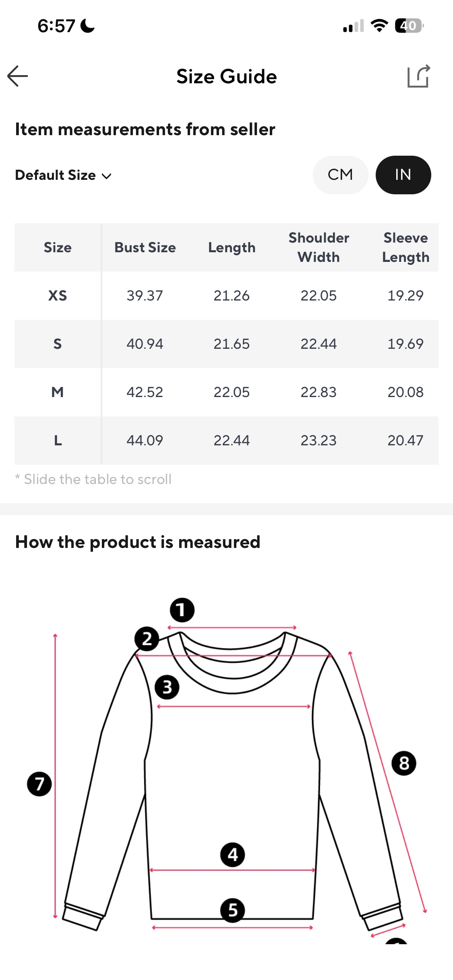Tap the Sleeve Length column header
The height and width of the screenshot is (980, 453).
pos(405,247)
